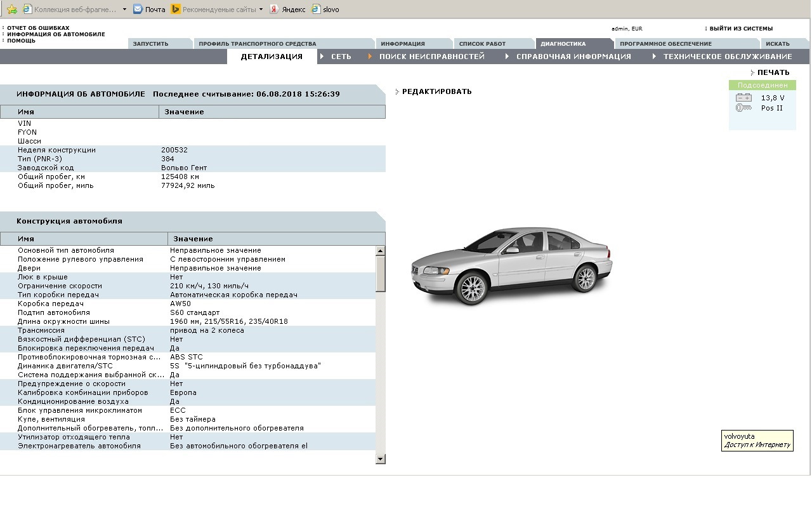Screen dimensions: 812x508
Task: Open the Сеть submenu
Action: click(341, 57)
